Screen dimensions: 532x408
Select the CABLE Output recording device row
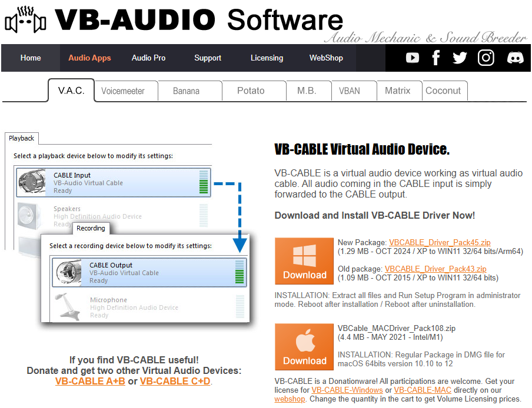149,272
